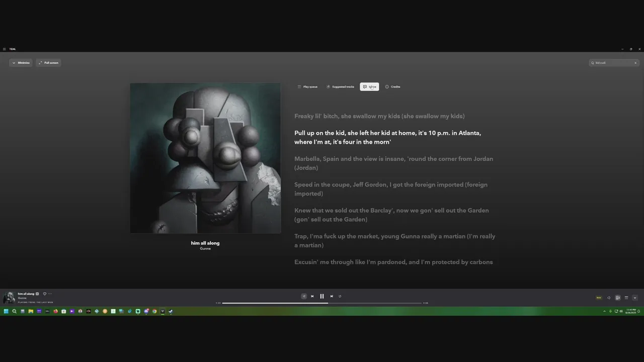Image resolution: width=644 pixels, height=362 pixels.
Task: Open the play queue icon in player bar
Action: (x=626, y=298)
